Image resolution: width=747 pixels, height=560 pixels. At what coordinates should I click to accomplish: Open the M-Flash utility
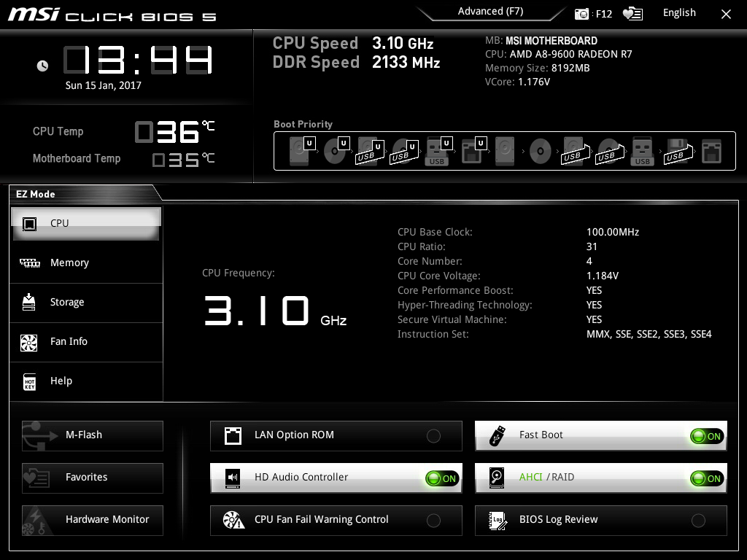coord(93,435)
